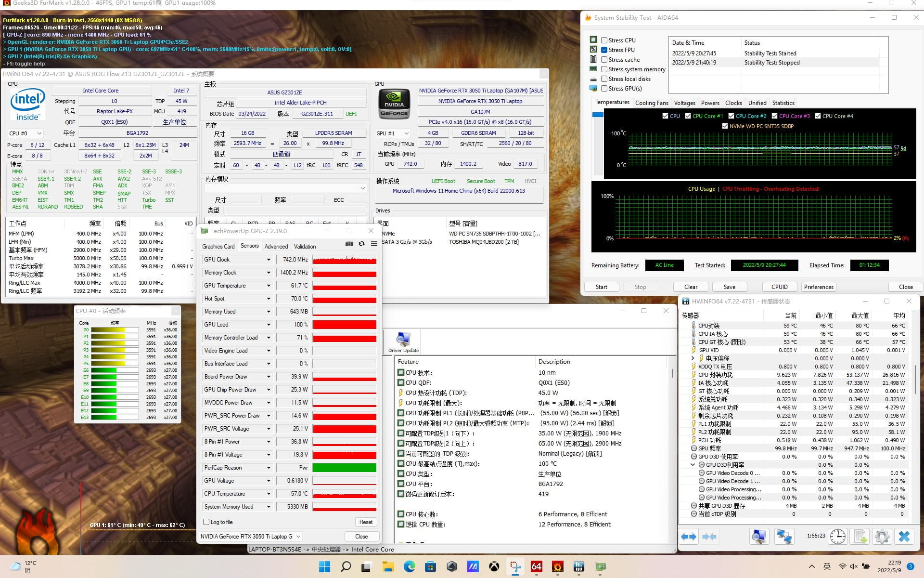Switch to AIDA64 Cooling Fans tab

point(652,103)
